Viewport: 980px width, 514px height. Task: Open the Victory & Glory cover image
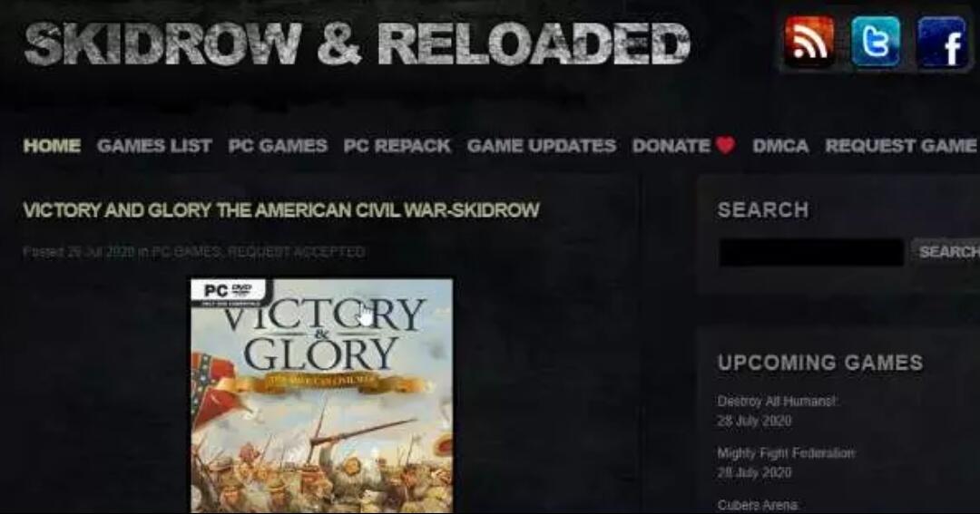click(x=322, y=395)
